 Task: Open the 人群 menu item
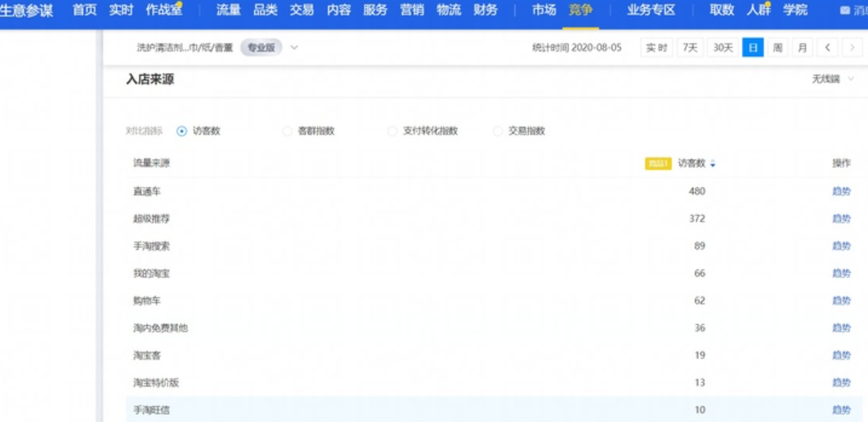coord(759,10)
